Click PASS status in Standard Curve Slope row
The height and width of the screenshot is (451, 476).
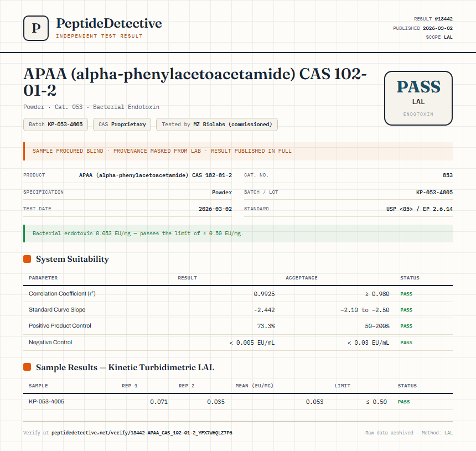[406, 310]
